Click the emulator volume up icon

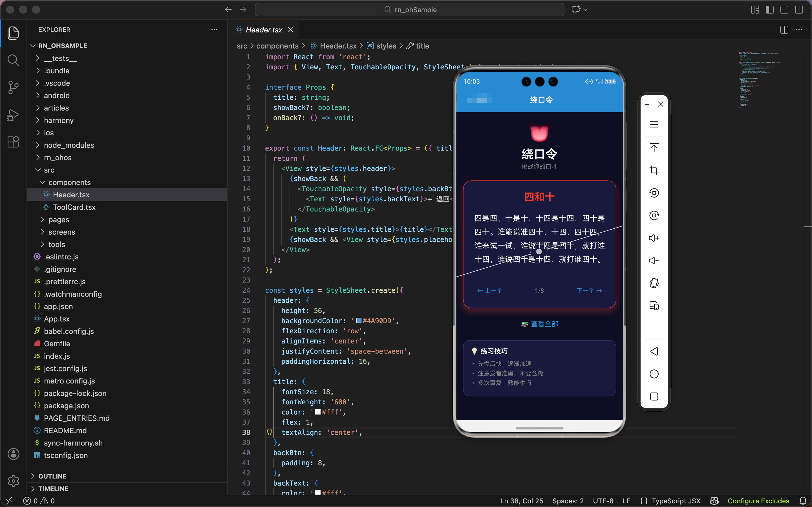(654, 238)
